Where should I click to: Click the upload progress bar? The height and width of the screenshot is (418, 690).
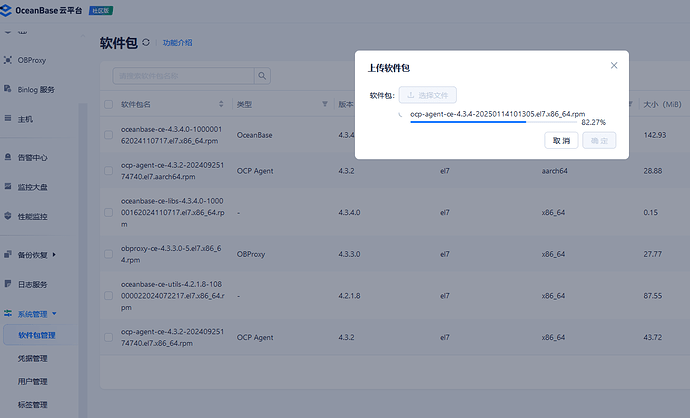(493, 122)
